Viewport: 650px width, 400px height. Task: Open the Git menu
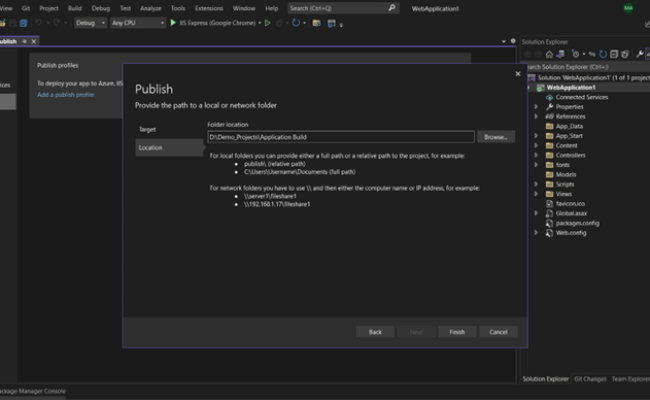[26, 8]
